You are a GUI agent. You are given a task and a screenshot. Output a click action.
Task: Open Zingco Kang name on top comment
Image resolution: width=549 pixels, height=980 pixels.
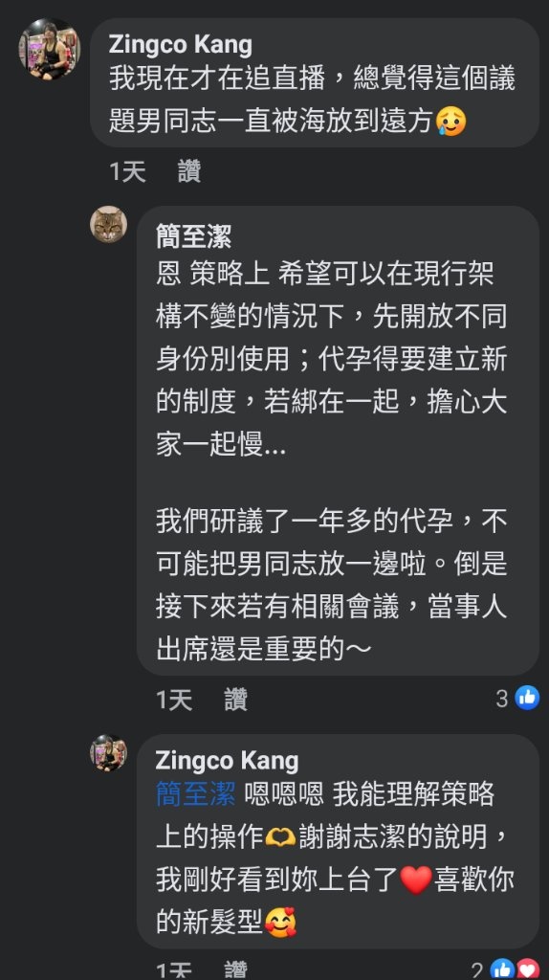181,44
